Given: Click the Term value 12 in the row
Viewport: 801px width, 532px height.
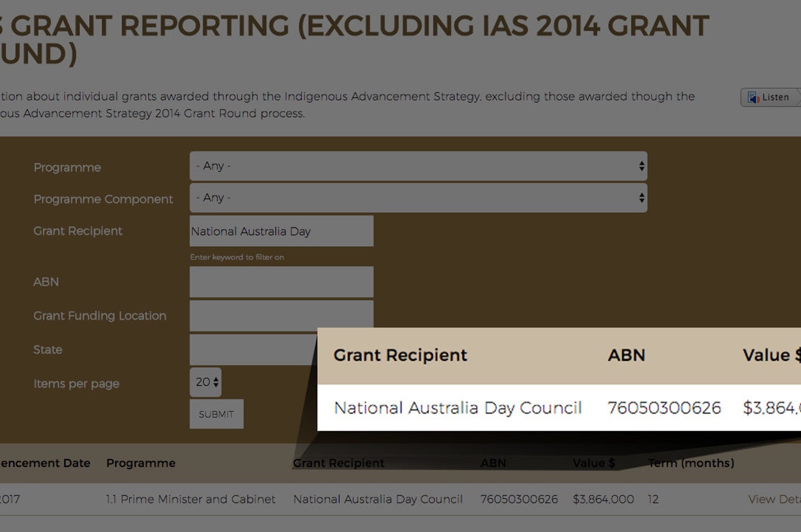Looking at the screenshot, I should pos(653,499).
